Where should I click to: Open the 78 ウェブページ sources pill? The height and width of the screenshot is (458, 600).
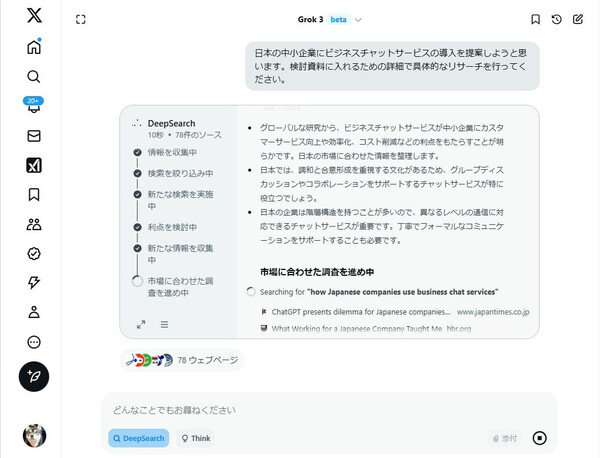182,360
